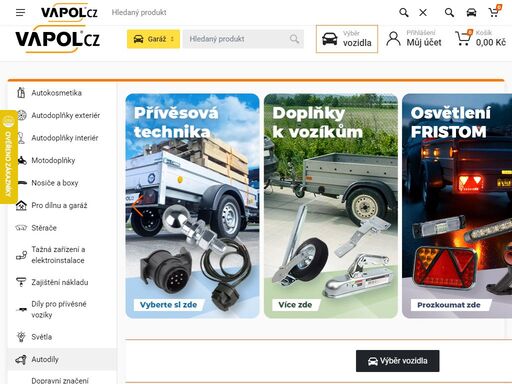Viewport: 512px width, 384px height.
Task: Open 'Díly pro přívěsné vozíky' category
Action: pos(59,309)
